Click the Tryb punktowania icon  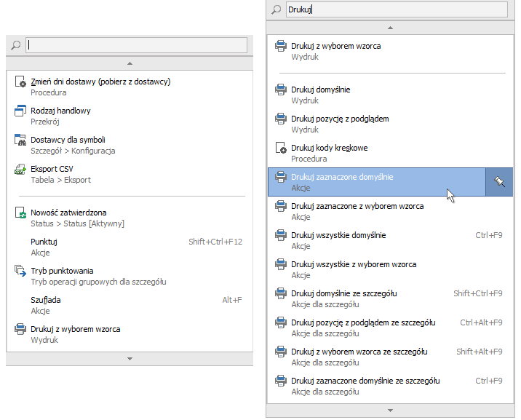click(20, 272)
